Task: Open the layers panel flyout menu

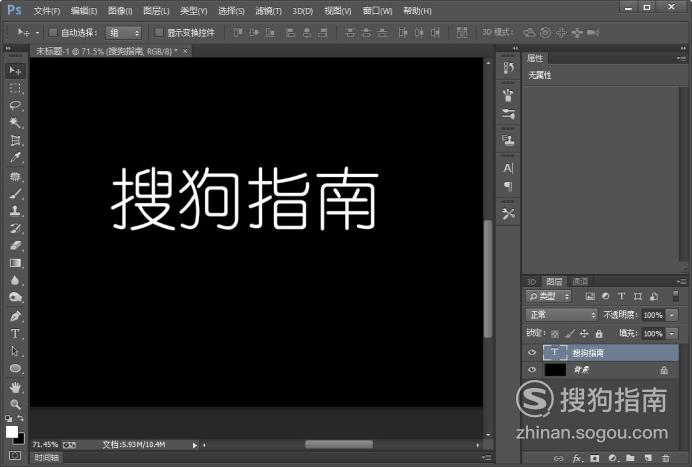Action: (x=681, y=282)
